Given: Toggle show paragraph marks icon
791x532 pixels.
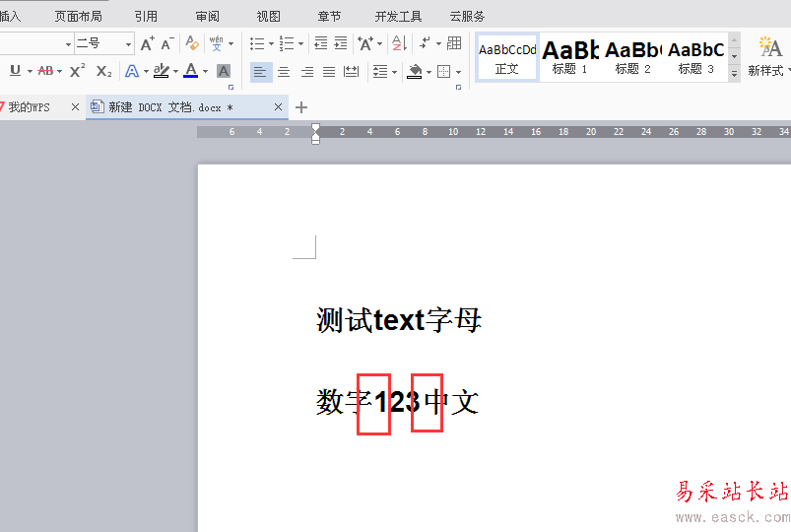Looking at the screenshot, I should coord(425,43).
